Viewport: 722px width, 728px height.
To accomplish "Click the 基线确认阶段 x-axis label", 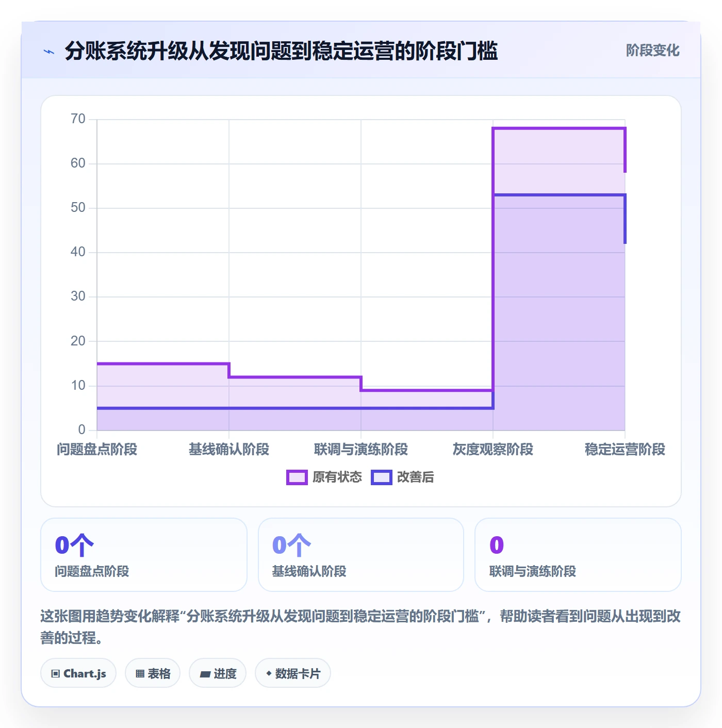I will (229, 449).
